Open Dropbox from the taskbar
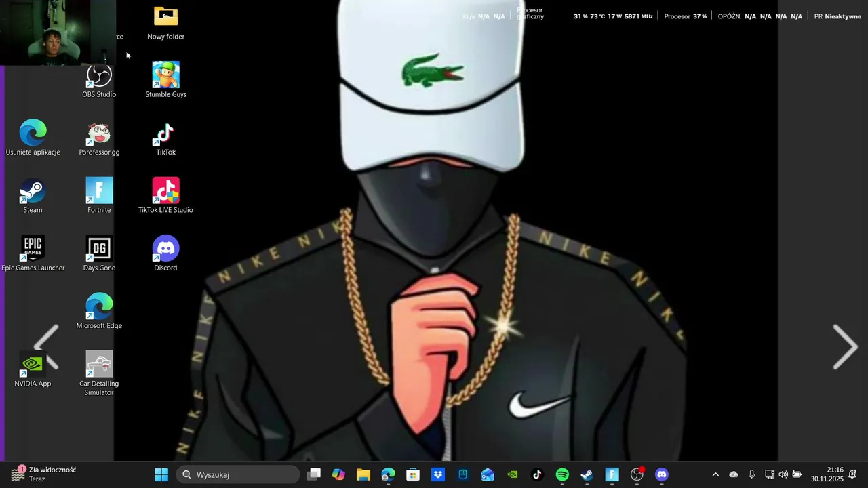Viewport: 868px width, 488px height. tap(438, 474)
